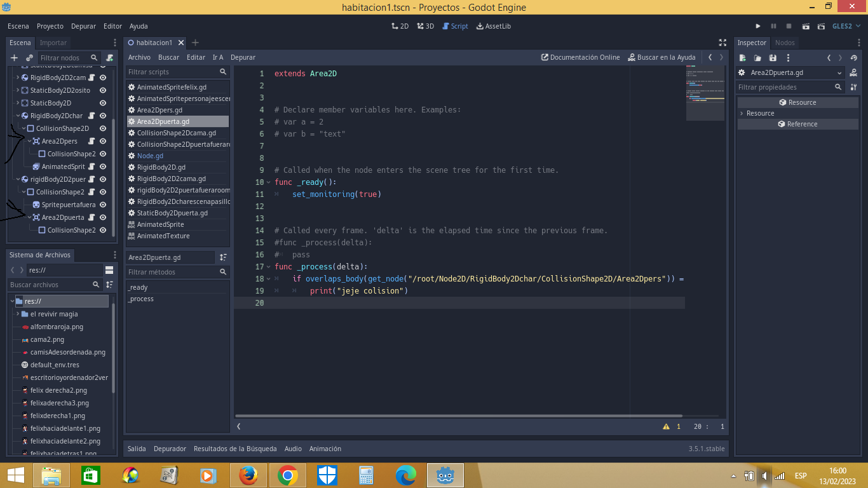The image size is (868, 488).
Task: Switch to the 2D workspace
Action: tap(400, 26)
